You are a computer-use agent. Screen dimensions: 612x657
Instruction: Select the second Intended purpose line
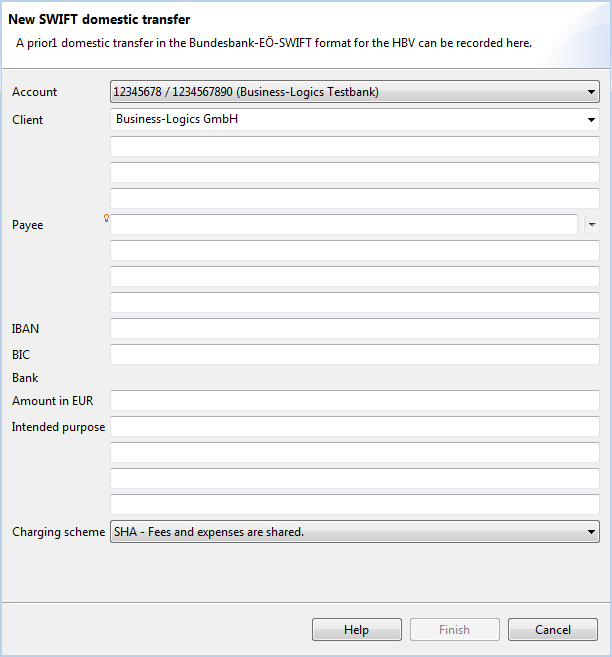click(x=355, y=453)
